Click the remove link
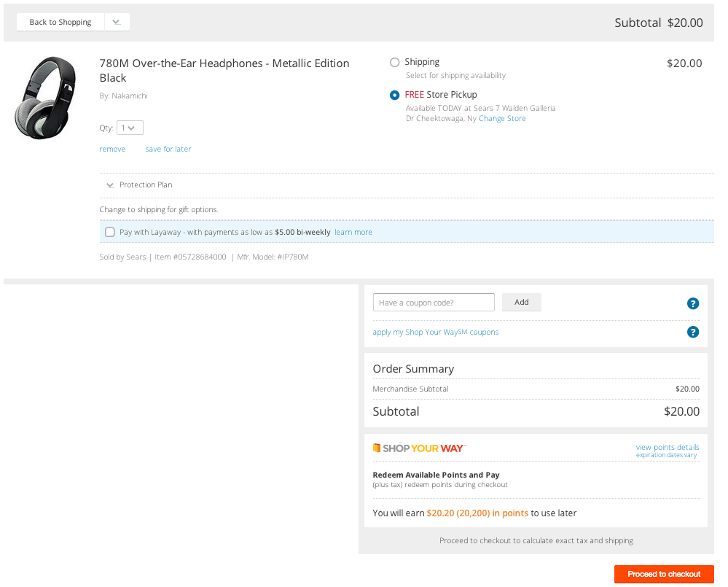 click(112, 149)
